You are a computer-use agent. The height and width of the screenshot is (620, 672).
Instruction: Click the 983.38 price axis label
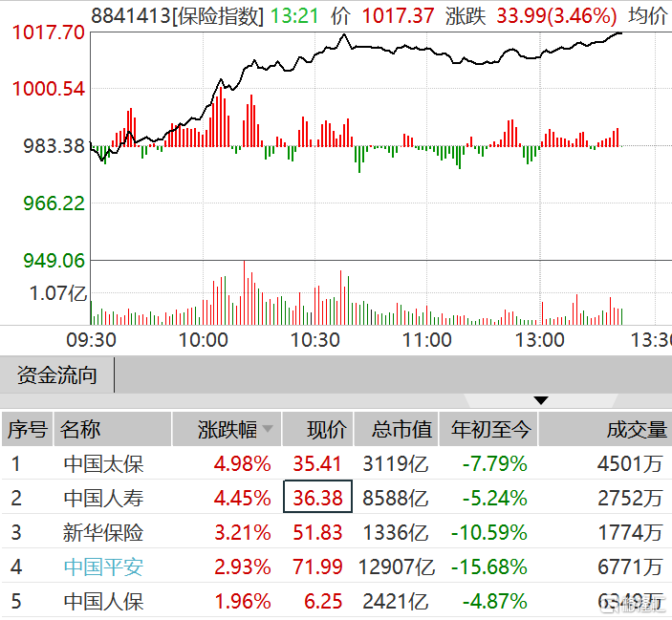point(54,146)
